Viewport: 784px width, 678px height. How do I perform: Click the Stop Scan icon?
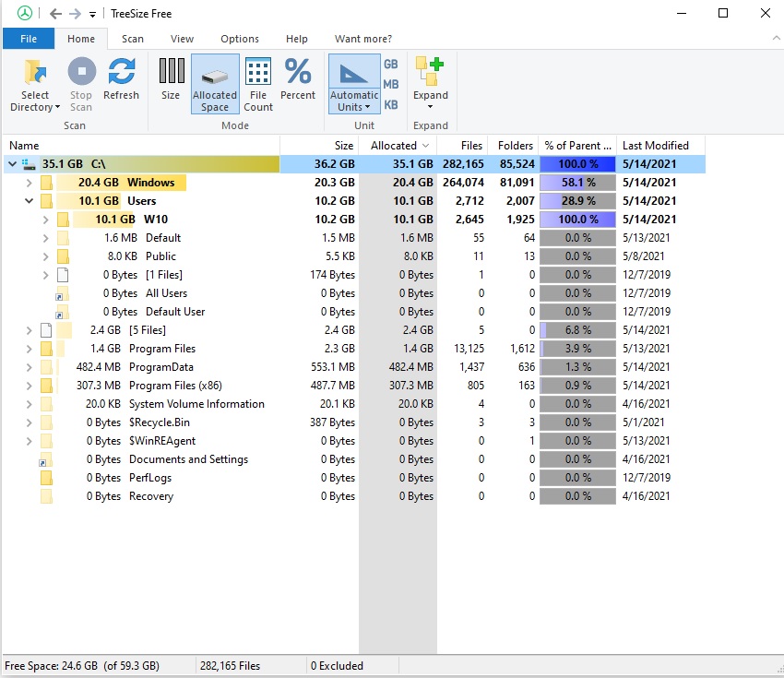pos(81,71)
